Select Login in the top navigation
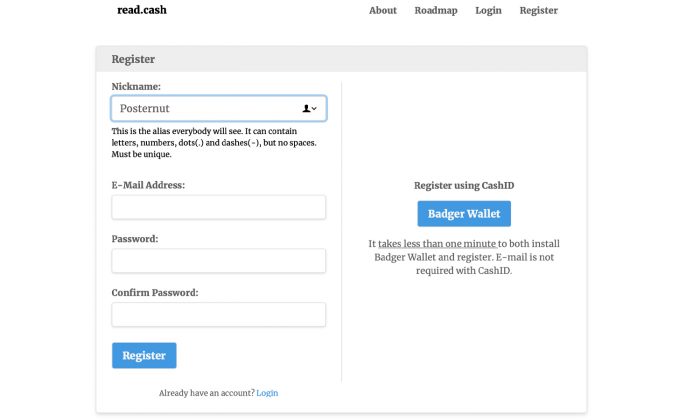 coord(488,10)
